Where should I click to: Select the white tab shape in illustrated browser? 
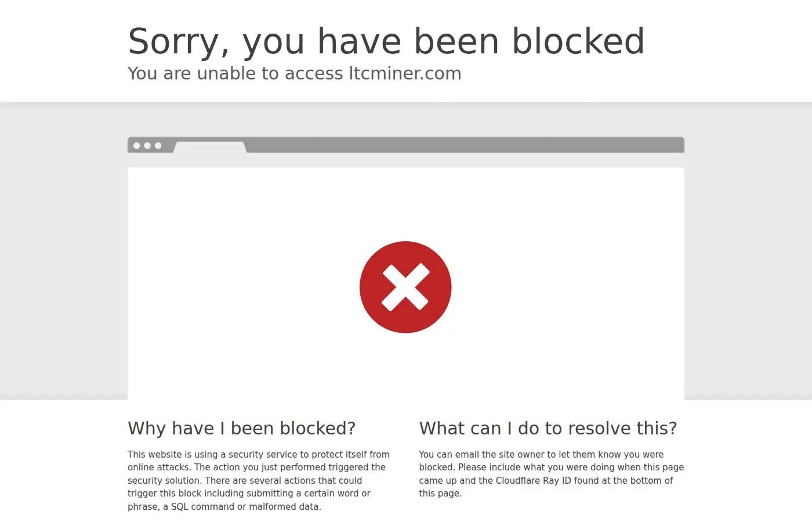click(210, 147)
